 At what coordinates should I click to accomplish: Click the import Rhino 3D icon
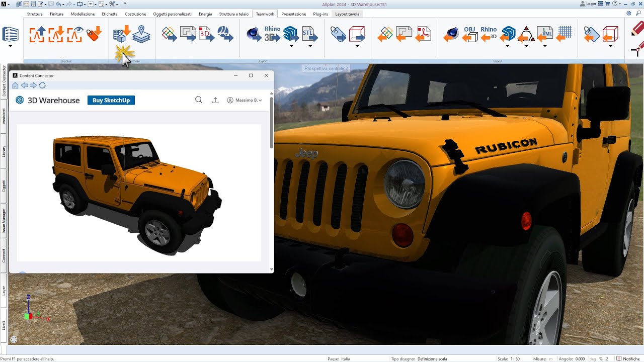click(489, 34)
